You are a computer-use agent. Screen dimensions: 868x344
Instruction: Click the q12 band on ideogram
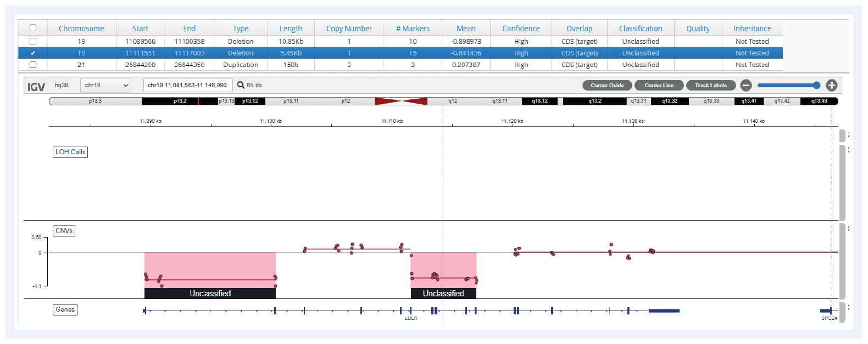tap(453, 101)
